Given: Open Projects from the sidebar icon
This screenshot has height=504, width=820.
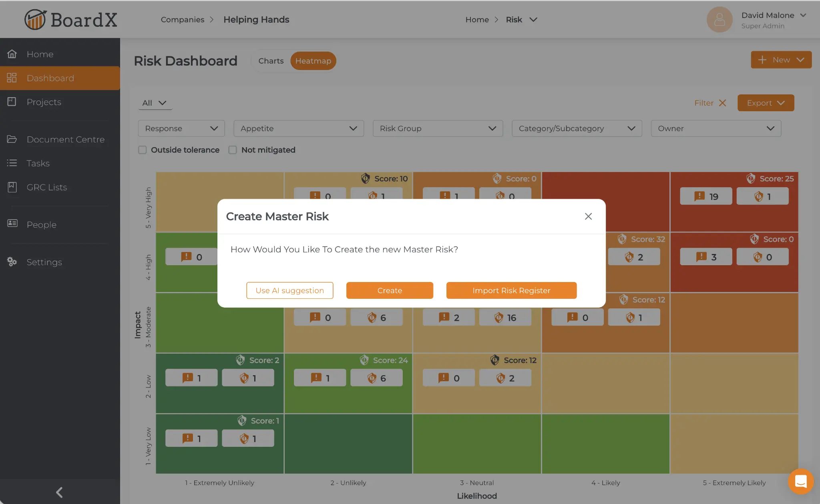Looking at the screenshot, I should (x=12, y=102).
